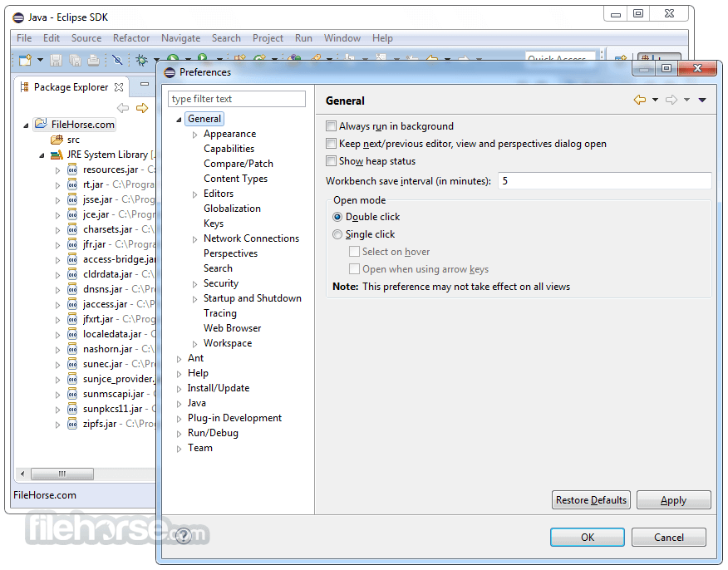This screenshot has width=728, height=570.
Task: Click the type filter text field
Action: pos(235,98)
